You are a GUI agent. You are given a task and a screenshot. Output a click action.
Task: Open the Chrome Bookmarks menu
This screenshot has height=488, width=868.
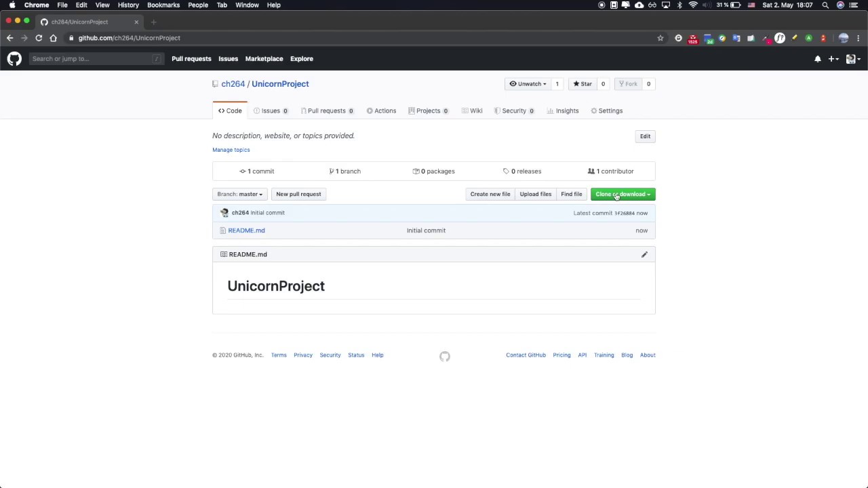click(163, 5)
